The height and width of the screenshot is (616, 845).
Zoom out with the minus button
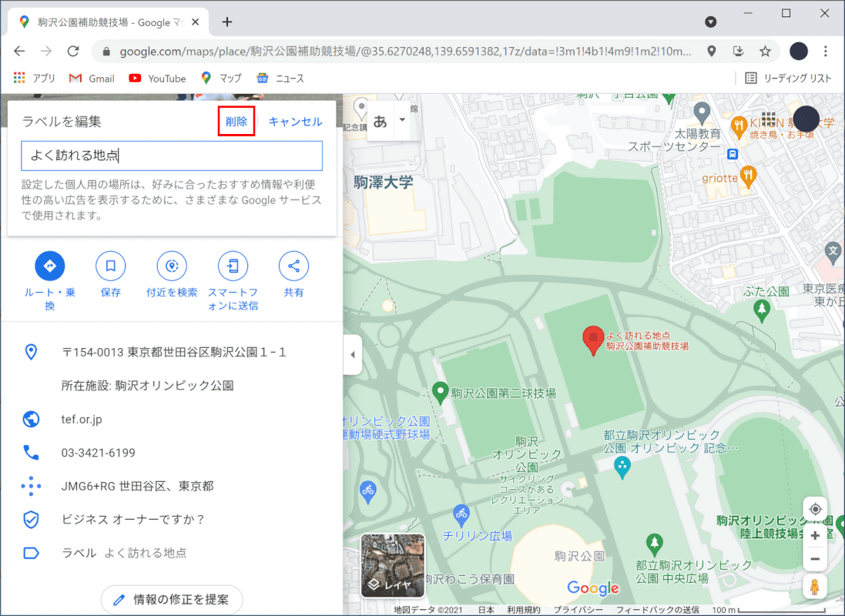815,559
